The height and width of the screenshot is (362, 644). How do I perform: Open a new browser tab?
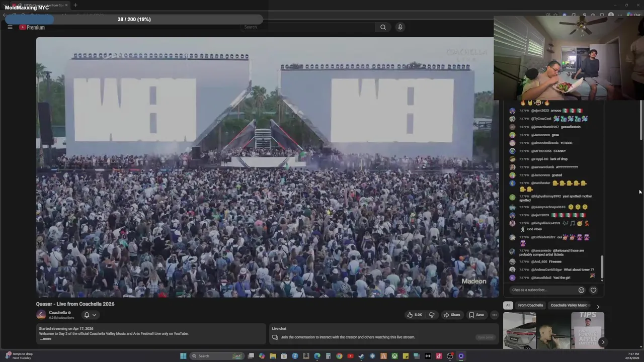pos(75,5)
